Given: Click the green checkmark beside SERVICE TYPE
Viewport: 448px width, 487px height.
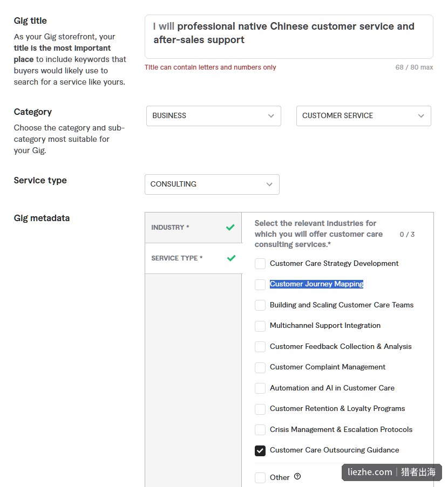Looking at the screenshot, I should point(232,258).
